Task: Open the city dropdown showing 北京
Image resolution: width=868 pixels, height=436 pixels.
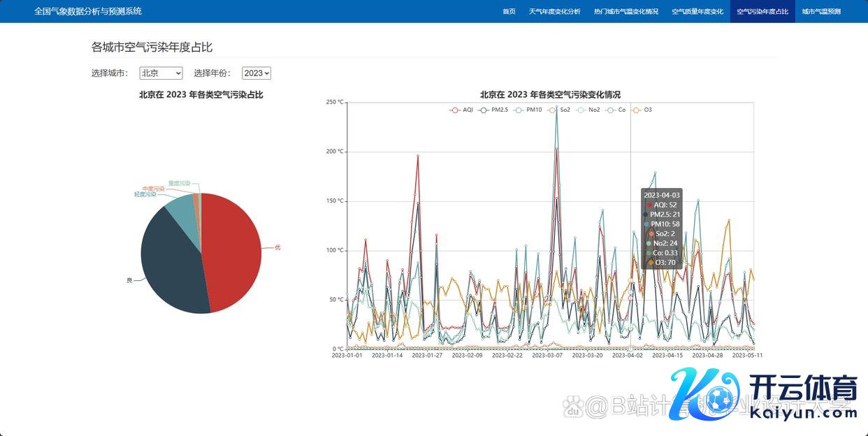Action: [161, 73]
